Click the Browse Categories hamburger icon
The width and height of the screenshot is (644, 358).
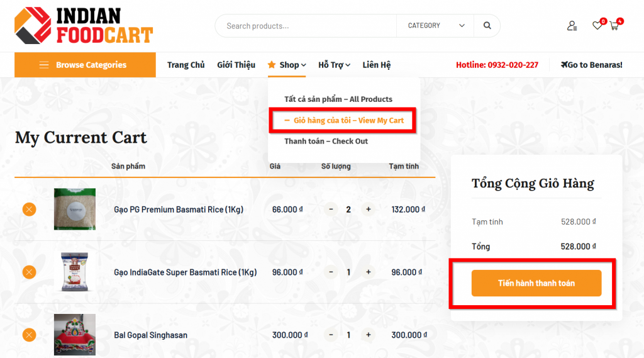44,65
